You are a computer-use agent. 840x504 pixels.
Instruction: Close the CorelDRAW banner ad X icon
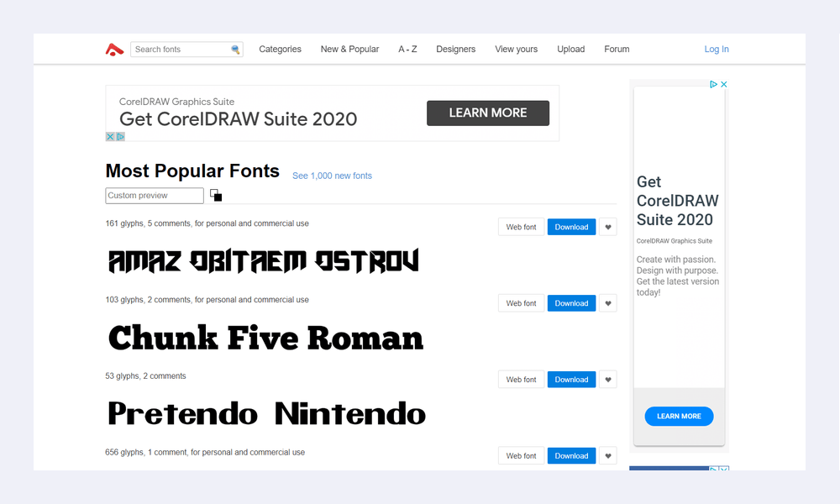click(110, 137)
